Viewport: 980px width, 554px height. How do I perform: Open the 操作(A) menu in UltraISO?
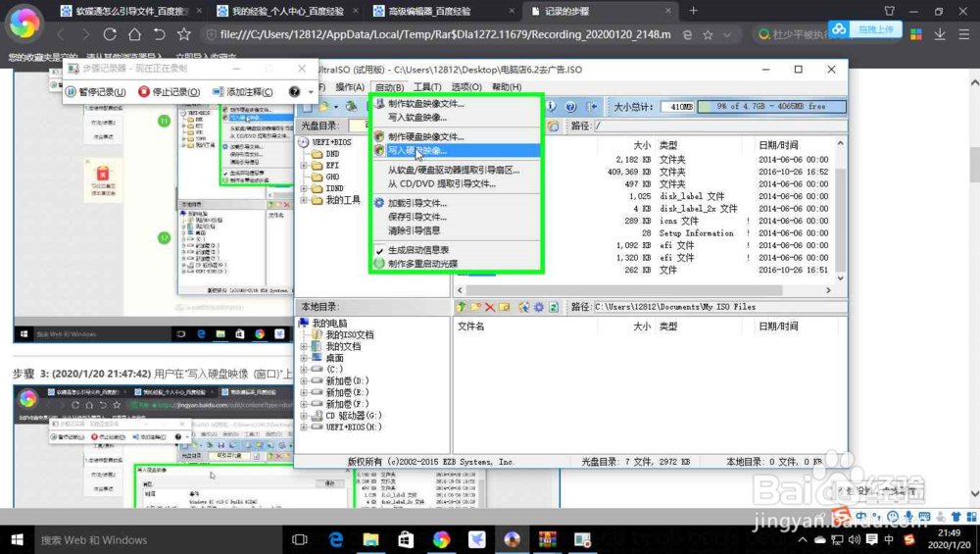point(350,87)
